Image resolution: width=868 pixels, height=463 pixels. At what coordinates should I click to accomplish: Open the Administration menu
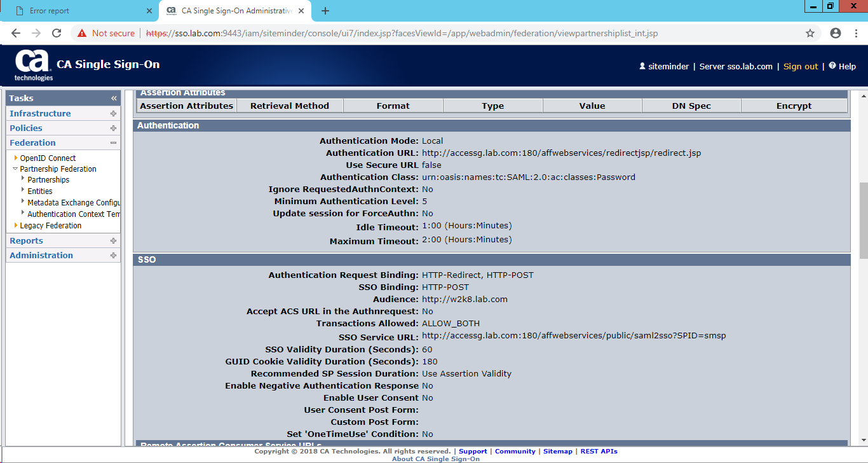click(41, 255)
